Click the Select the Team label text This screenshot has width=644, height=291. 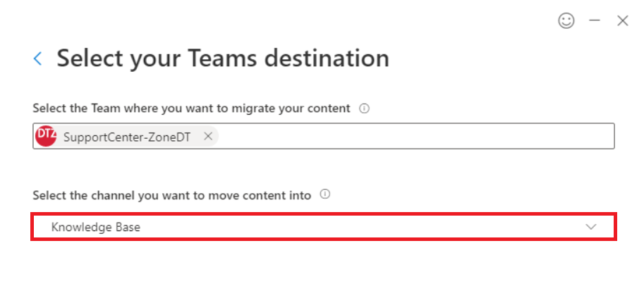pyautogui.click(x=191, y=109)
